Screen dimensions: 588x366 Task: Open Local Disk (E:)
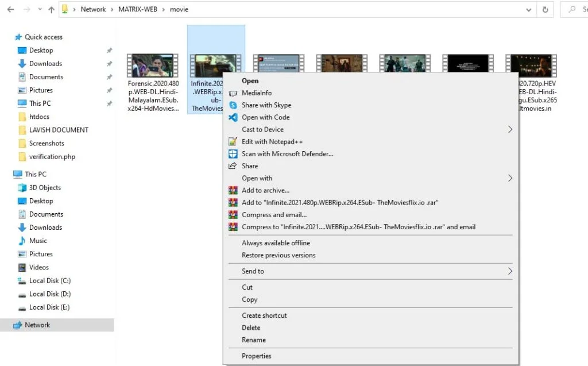click(x=49, y=307)
